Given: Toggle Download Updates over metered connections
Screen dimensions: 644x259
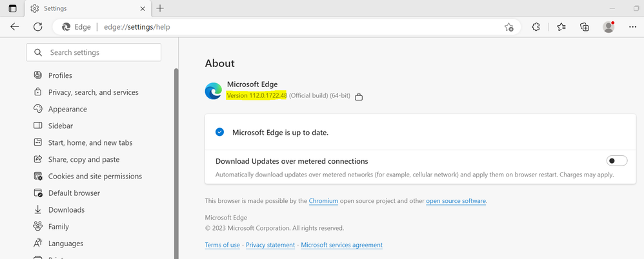Looking at the screenshot, I should (x=617, y=160).
